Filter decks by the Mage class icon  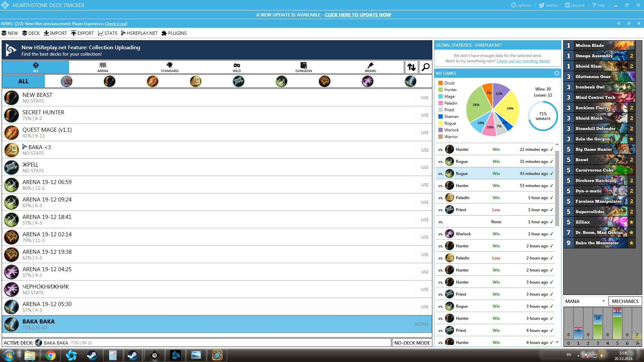pyautogui.click(x=152, y=81)
